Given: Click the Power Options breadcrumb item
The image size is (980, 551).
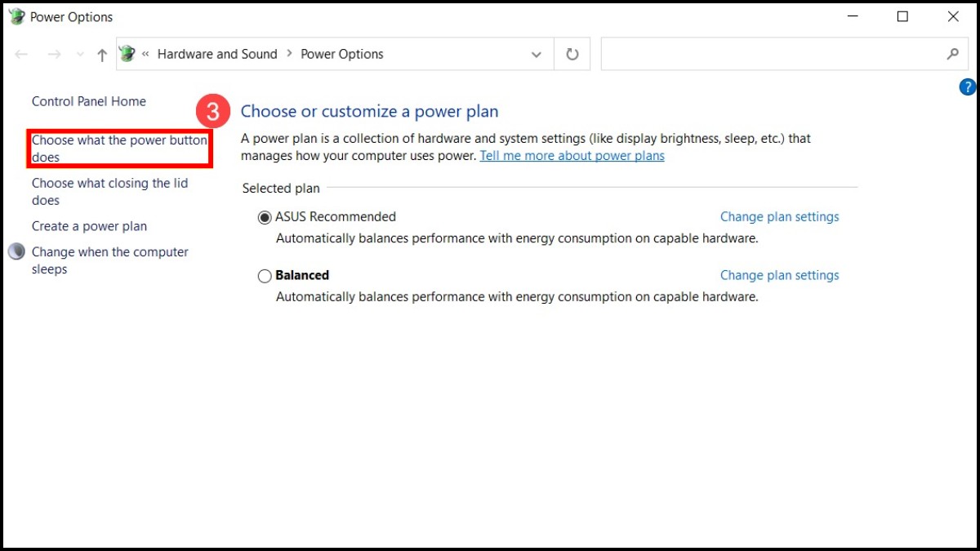Looking at the screenshot, I should [x=342, y=54].
